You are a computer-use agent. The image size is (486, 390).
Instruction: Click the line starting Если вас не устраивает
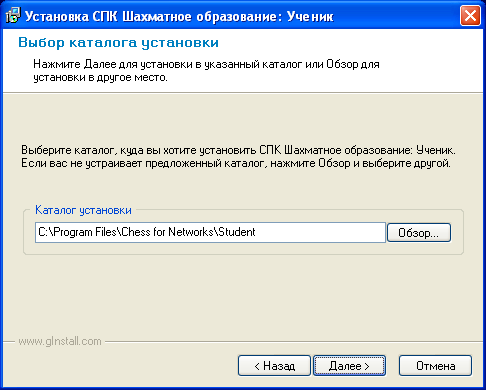click(236, 164)
